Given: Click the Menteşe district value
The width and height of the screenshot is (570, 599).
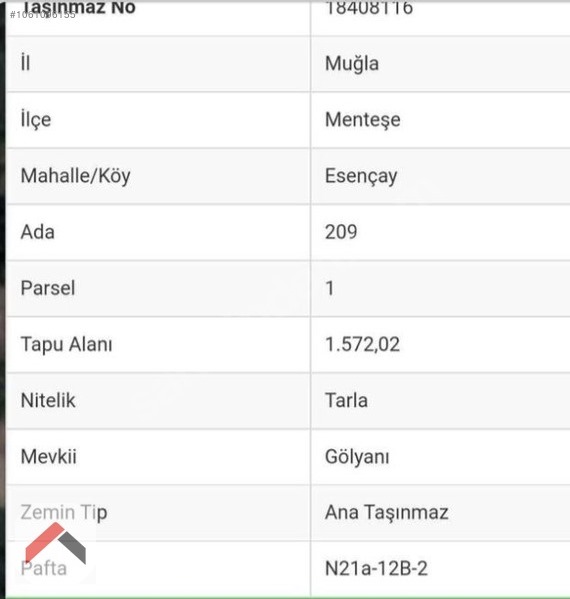Looking at the screenshot, I should click(363, 120).
